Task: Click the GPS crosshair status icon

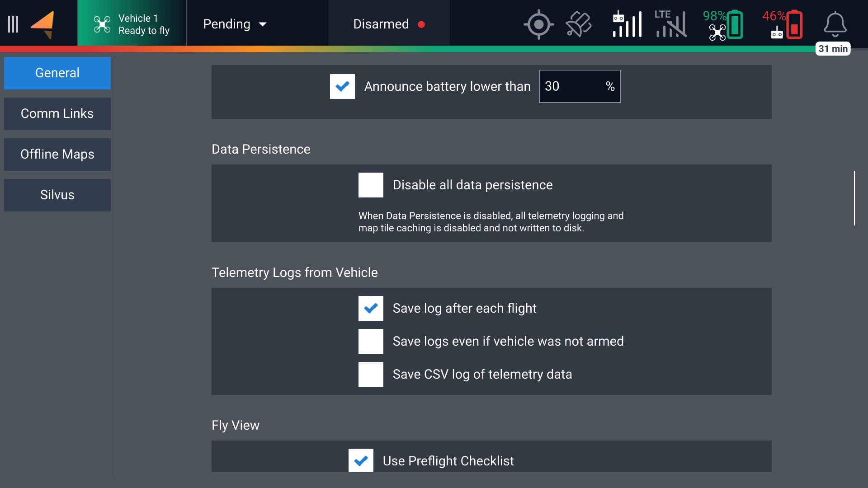Action: pyautogui.click(x=538, y=24)
